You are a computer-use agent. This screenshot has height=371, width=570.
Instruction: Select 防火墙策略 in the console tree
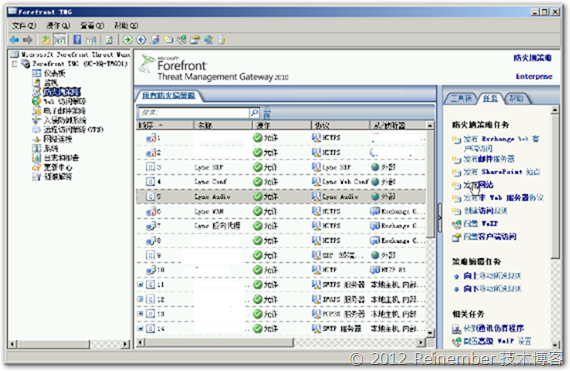(62, 92)
